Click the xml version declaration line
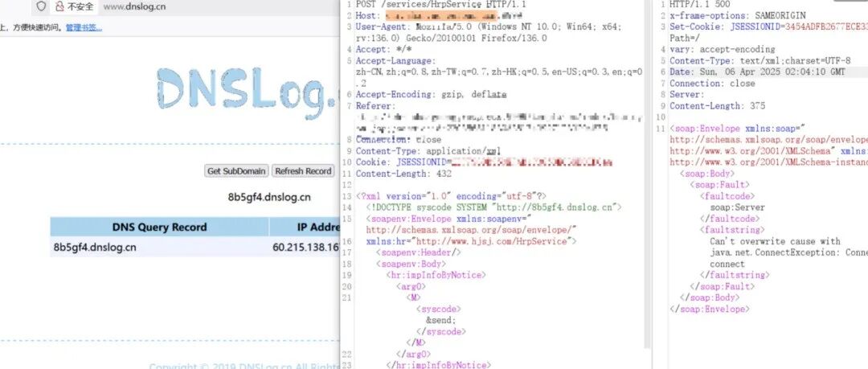Screen dimensions: 868x369 [x=451, y=196]
